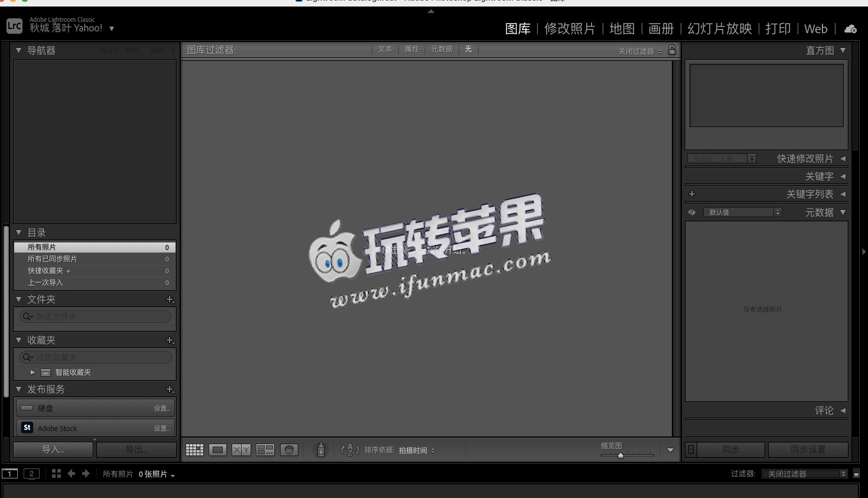868x498 pixels.
Task: Toggle filter switch at filmstrip right
Action: 856,474
